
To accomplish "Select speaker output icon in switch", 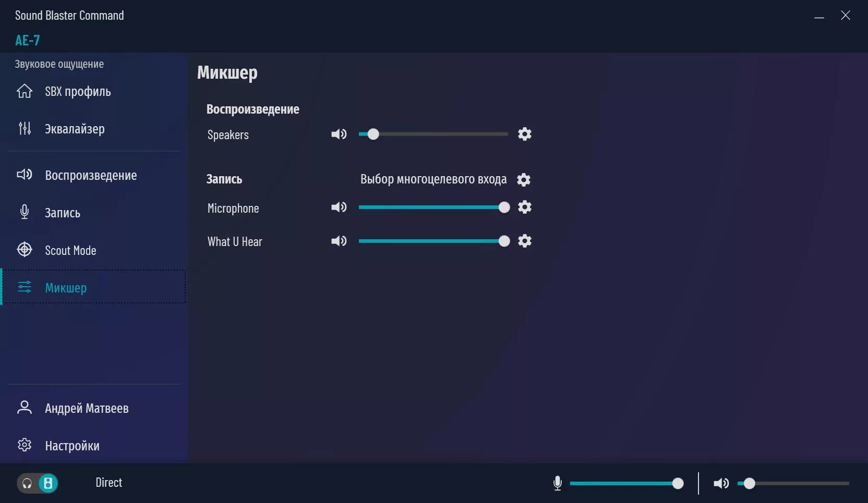I will point(48,483).
